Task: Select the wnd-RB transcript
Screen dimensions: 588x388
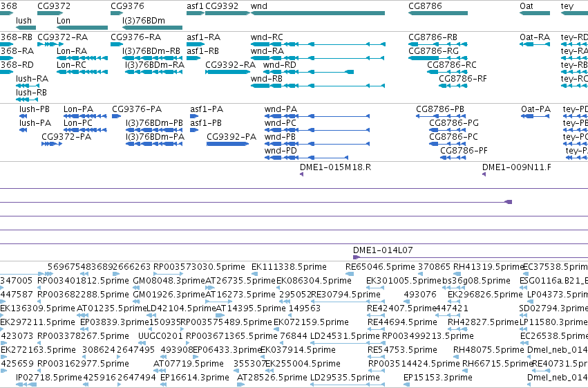Action: tap(318, 86)
